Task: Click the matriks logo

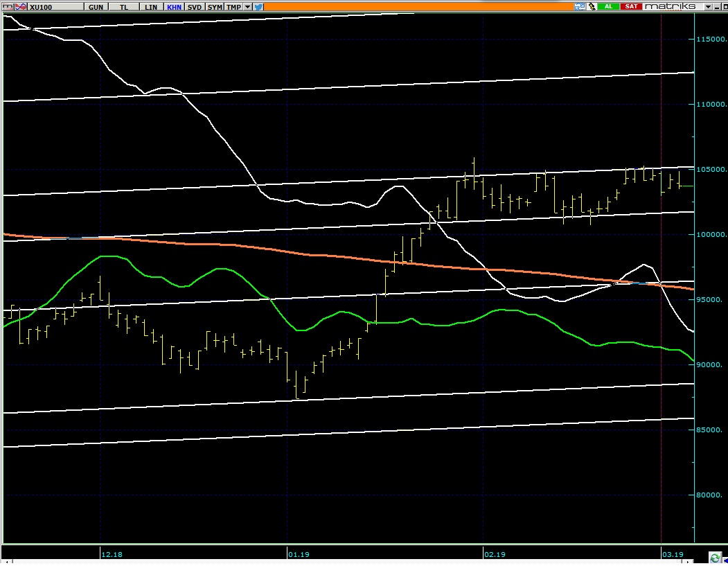Action: pos(672,6)
